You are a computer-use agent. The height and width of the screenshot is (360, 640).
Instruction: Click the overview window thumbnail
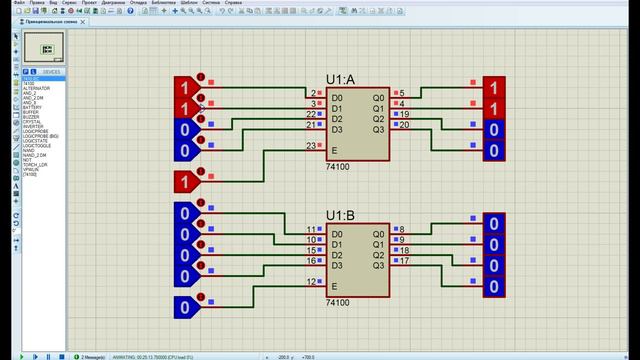pyautogui.click(x=44, y=47)
